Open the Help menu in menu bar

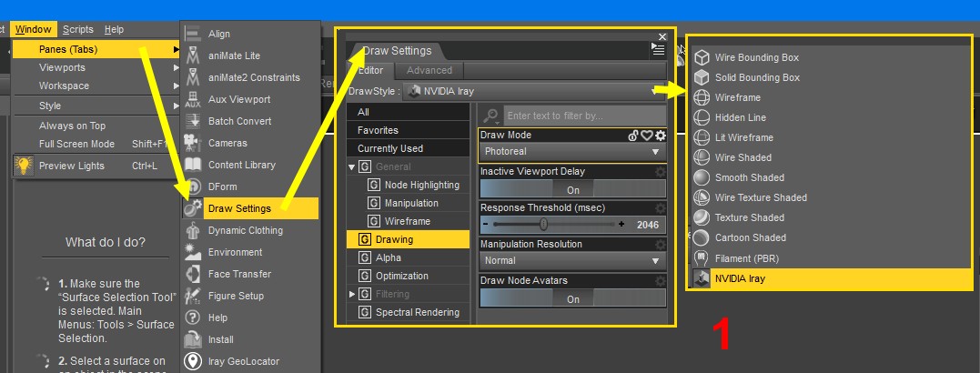click(114, 29)
